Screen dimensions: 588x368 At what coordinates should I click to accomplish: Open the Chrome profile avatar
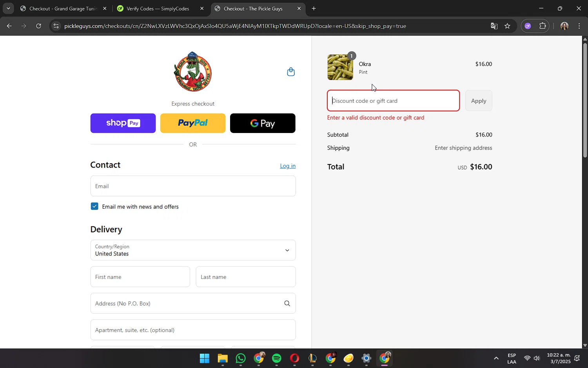coord(564,26)
